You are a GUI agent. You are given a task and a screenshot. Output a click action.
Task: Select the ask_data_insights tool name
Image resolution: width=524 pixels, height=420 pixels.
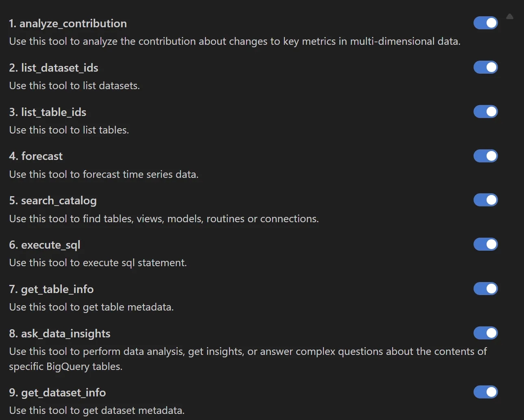[x=60, y=333]
